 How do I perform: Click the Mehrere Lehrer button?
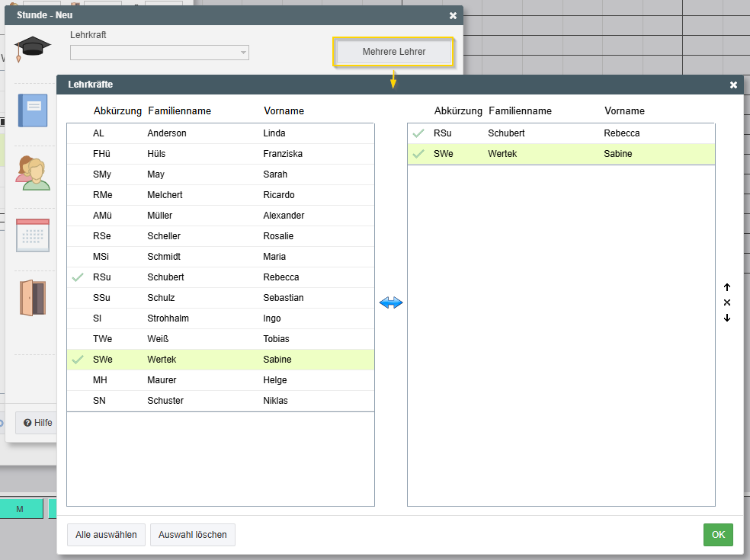[x=393, y=52]
